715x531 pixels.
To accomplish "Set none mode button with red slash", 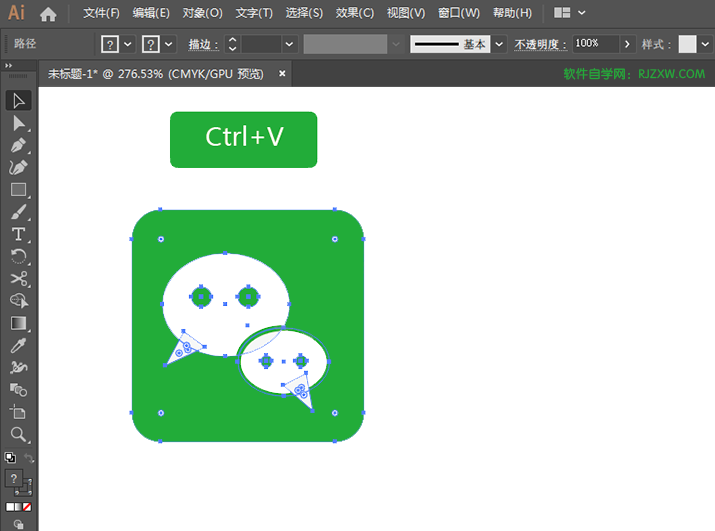I will pos(27,507).
